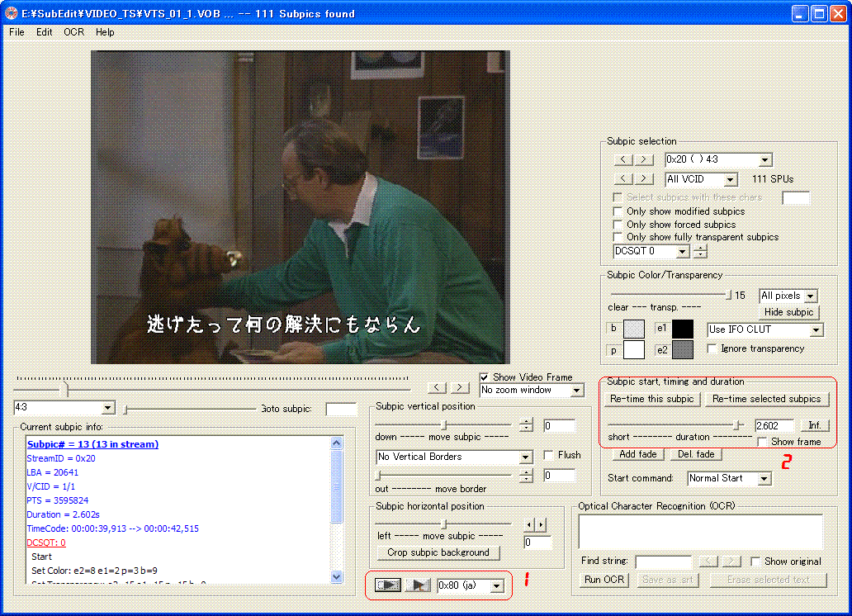This screenshot has height=616, width=852.
Task: Click Re-time selected subpics button
Action: 767,399
